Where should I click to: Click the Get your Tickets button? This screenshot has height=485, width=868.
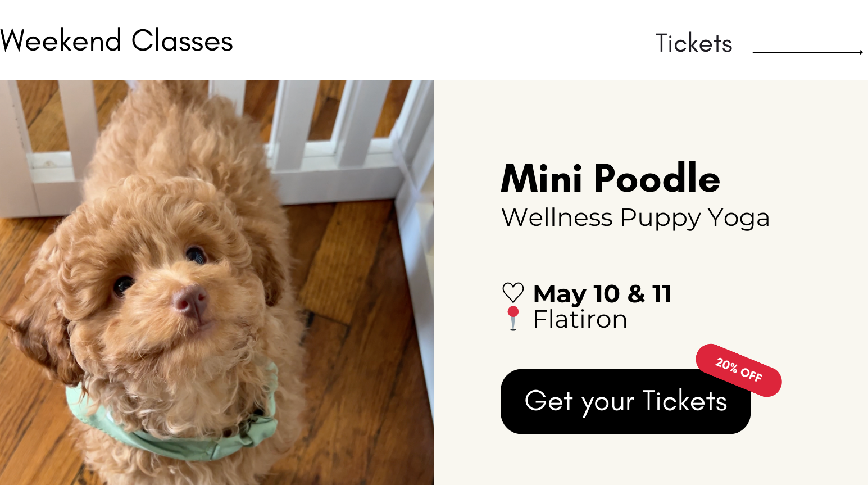[625, 401]
